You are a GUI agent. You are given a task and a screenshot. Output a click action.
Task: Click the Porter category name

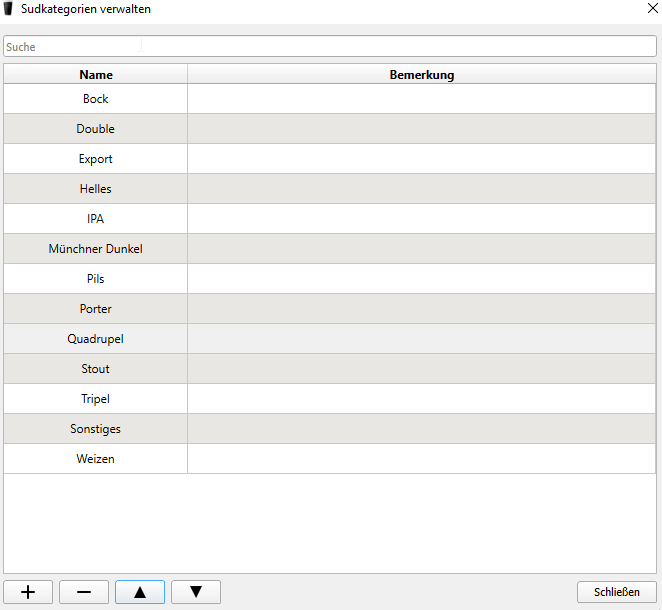pyautogui.click(x=96, y=309)
